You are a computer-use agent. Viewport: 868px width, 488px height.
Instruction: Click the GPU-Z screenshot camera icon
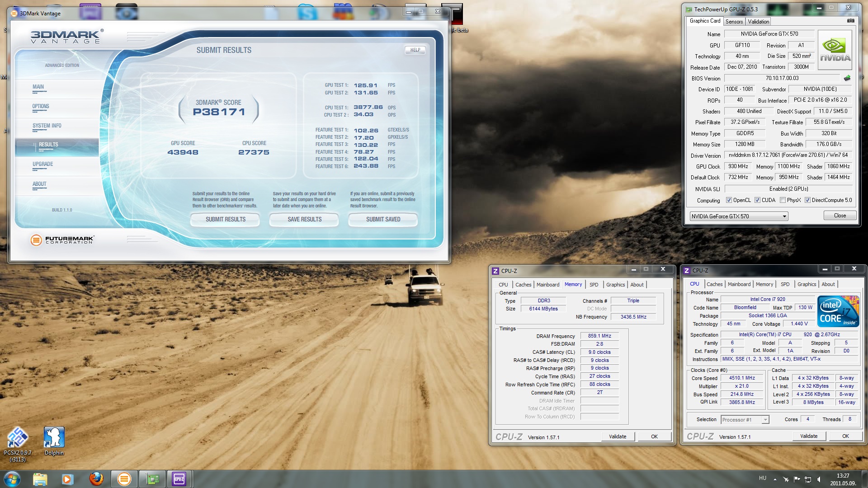click(x=850, y=21)
